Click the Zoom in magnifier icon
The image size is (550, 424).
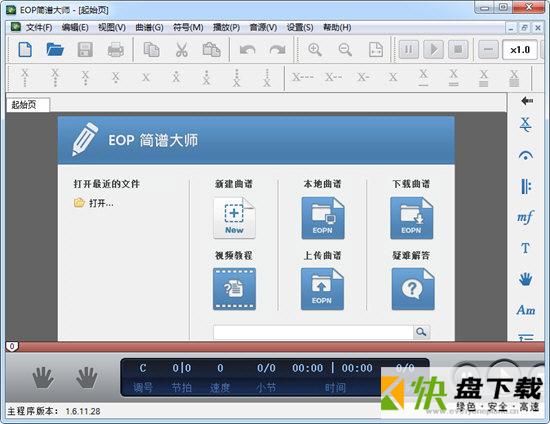315,49
